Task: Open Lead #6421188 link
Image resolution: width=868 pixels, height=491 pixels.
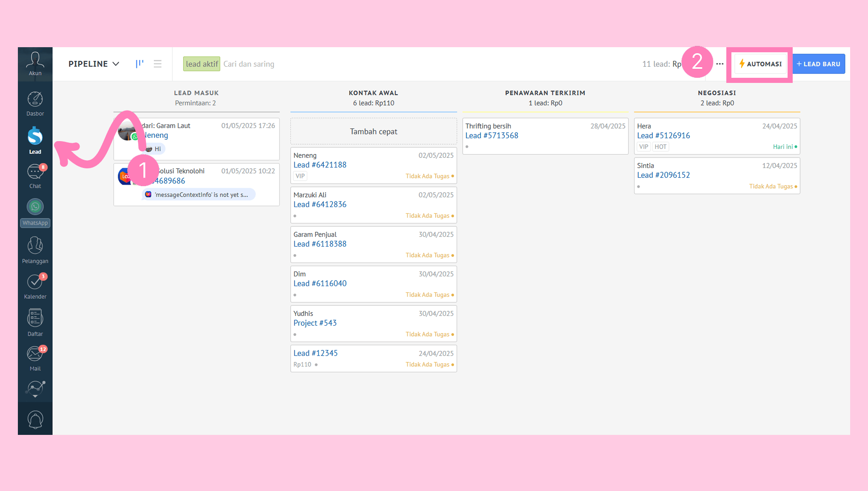Action: point(320,165)
